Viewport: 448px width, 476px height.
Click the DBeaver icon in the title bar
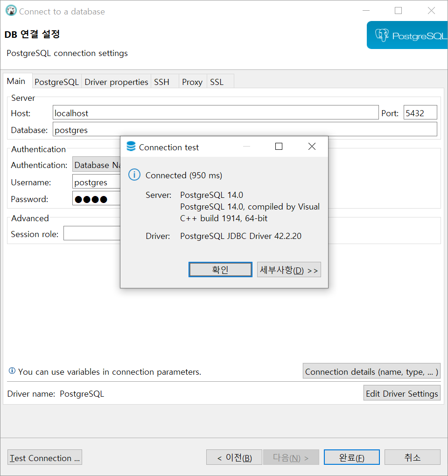pyautogui.click(x=11, y=11)
